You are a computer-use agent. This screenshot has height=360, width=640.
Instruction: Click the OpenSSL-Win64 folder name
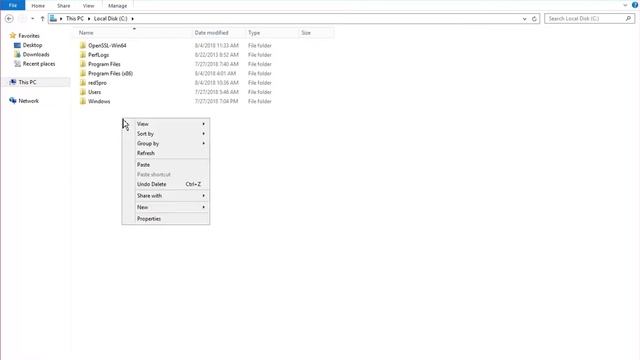pos(107,45)
